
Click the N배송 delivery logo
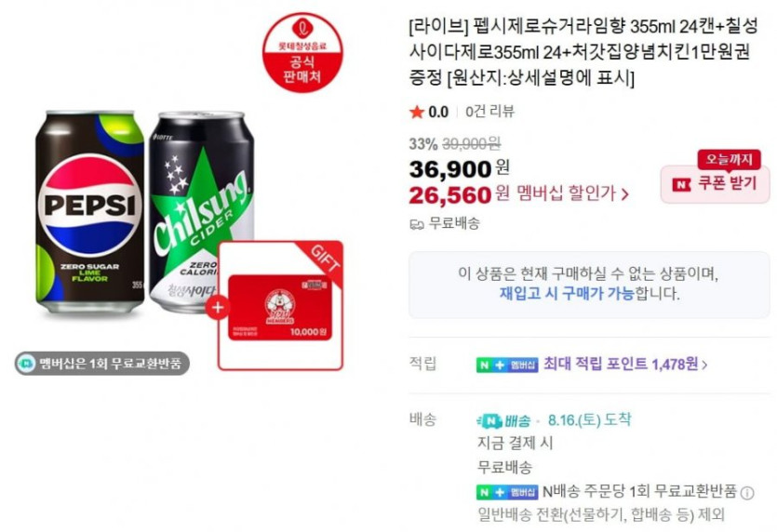pos(503,420)
